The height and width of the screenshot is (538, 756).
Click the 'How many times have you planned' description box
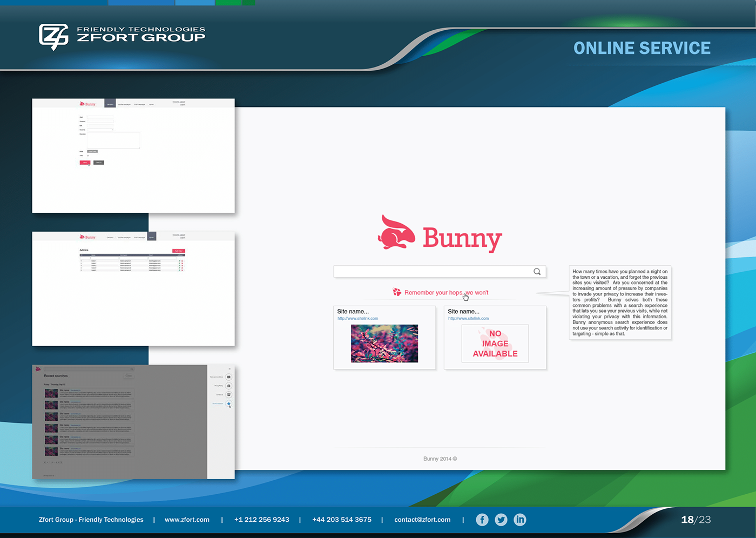tap(620, 302)
